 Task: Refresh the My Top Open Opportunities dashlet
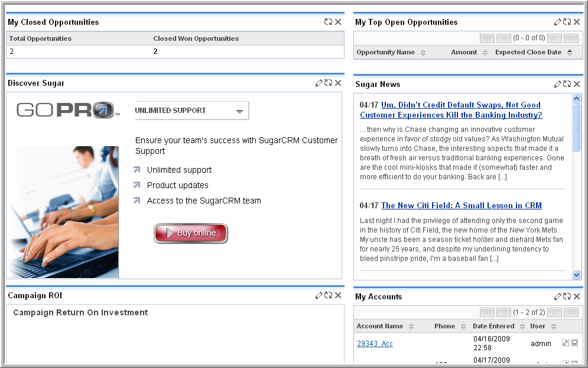coord(567,22)
